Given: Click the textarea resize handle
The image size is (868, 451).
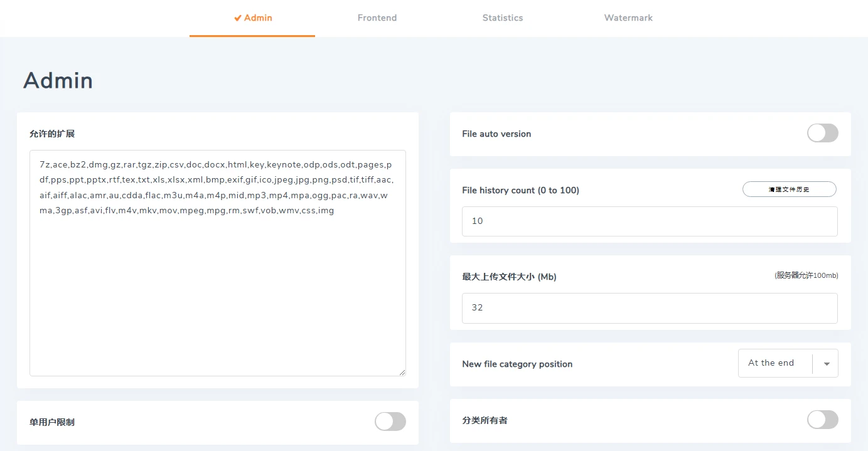Looking at the screenshot, I should (402, 371).
